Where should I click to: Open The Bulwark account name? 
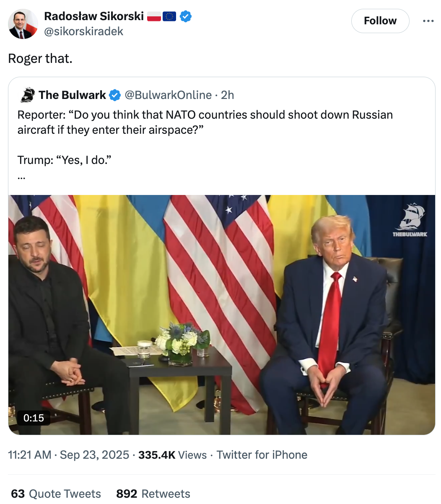72,95
